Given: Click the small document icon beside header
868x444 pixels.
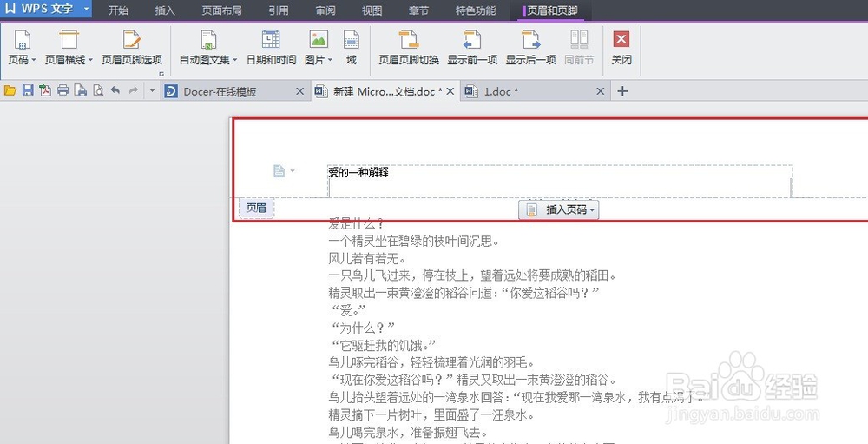Looking at the screenshot, I should tap(279, 171).
